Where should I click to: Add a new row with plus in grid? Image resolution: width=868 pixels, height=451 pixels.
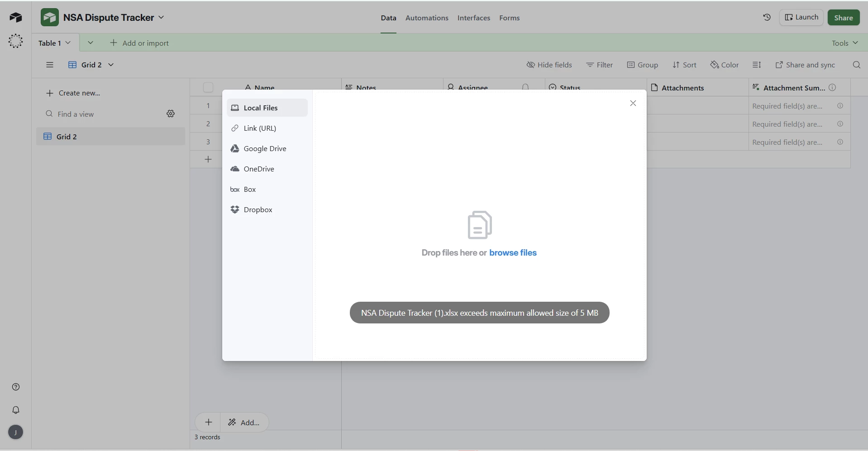pos(208,159)
